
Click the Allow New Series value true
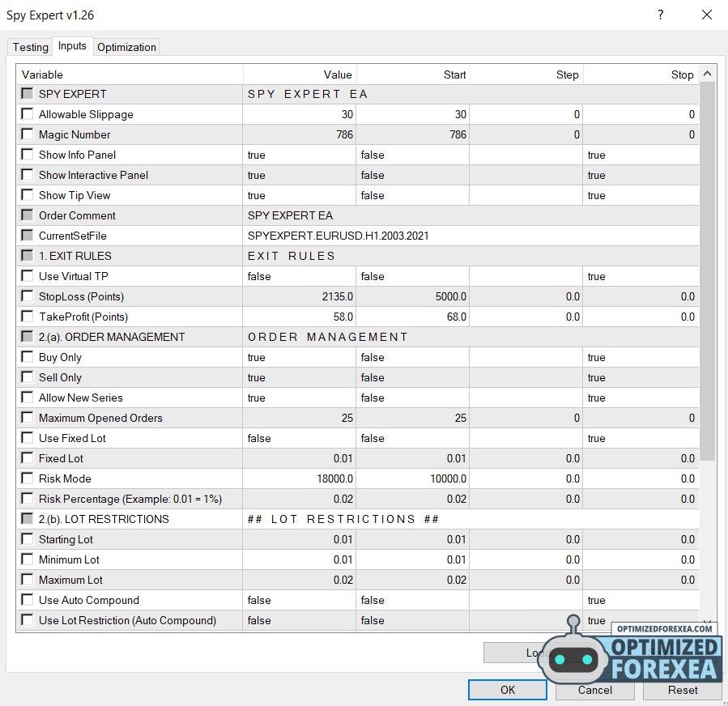point(300,398)
